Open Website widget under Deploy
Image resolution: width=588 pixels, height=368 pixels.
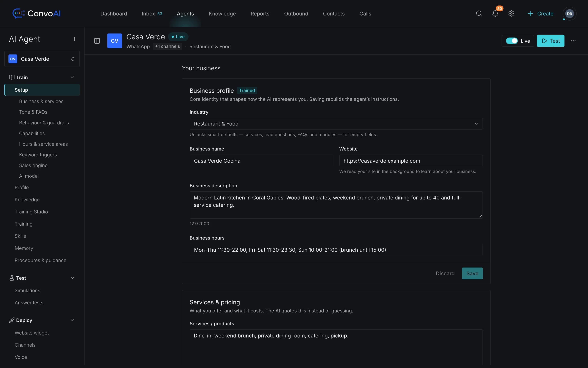[x=32, y=333]
